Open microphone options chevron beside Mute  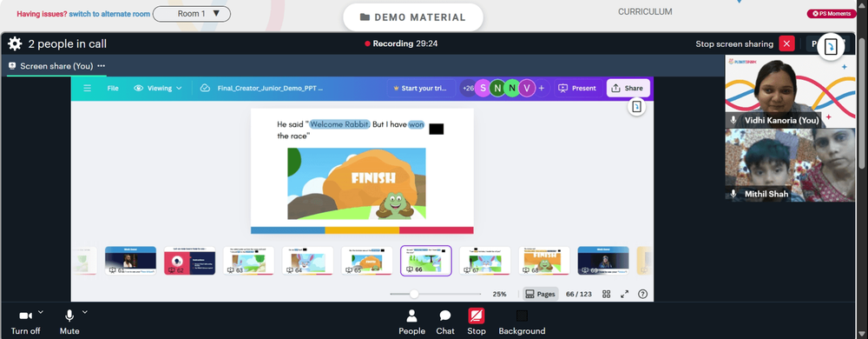tap(85, 312)
